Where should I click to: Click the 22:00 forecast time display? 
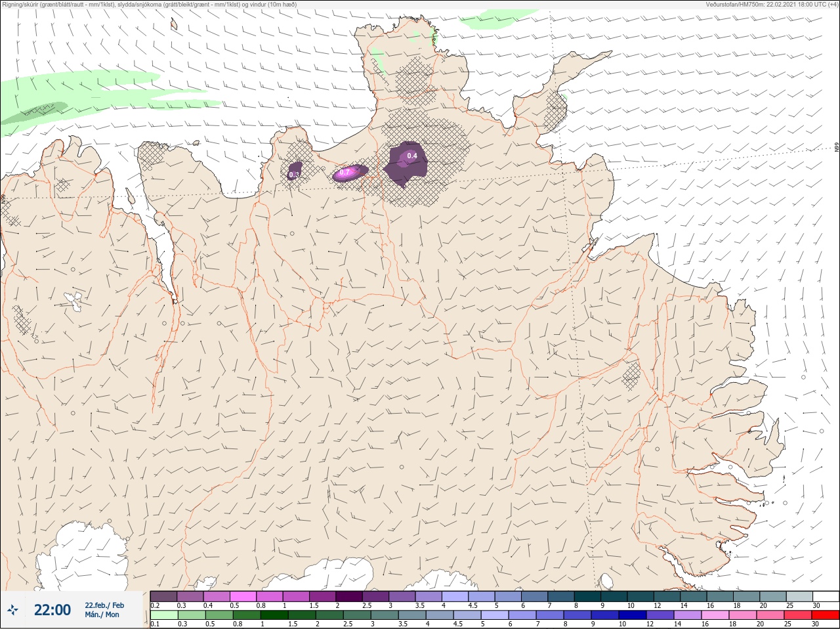pyautogui.click(x=52, y=610)
